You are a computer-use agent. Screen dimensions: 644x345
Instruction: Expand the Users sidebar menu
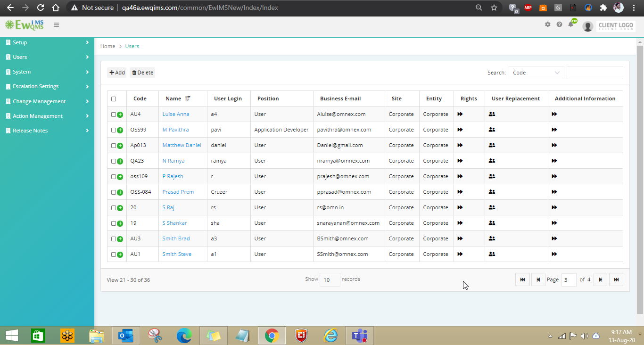point(47,57)
